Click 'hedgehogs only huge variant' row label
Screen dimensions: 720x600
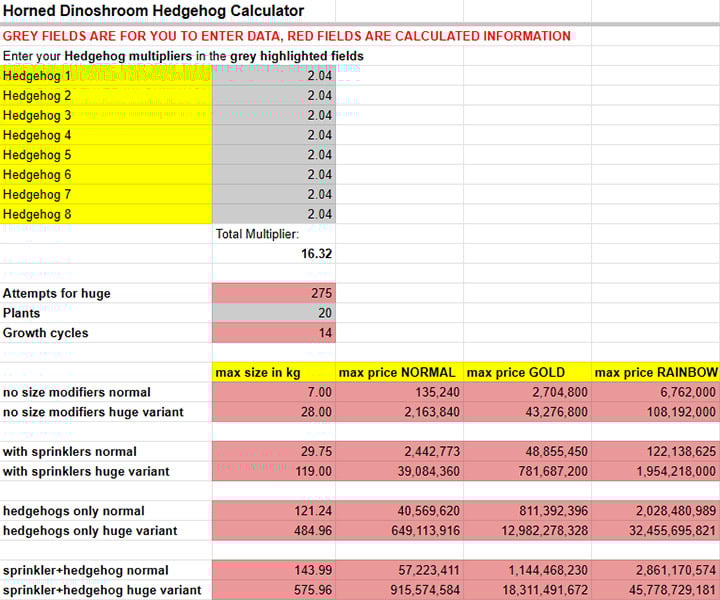90,531
